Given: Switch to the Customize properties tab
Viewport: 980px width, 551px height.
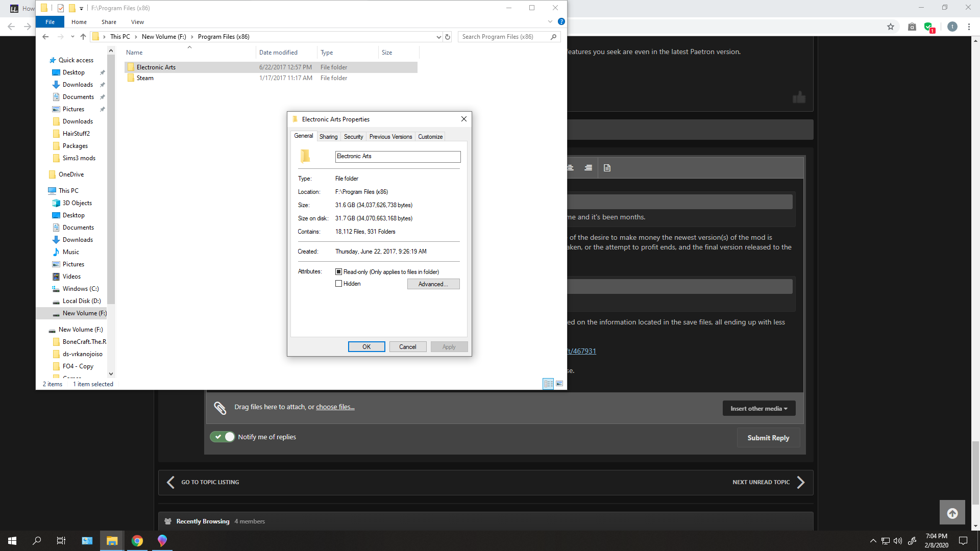Looking at the screenshot, I should coord(430,137).
